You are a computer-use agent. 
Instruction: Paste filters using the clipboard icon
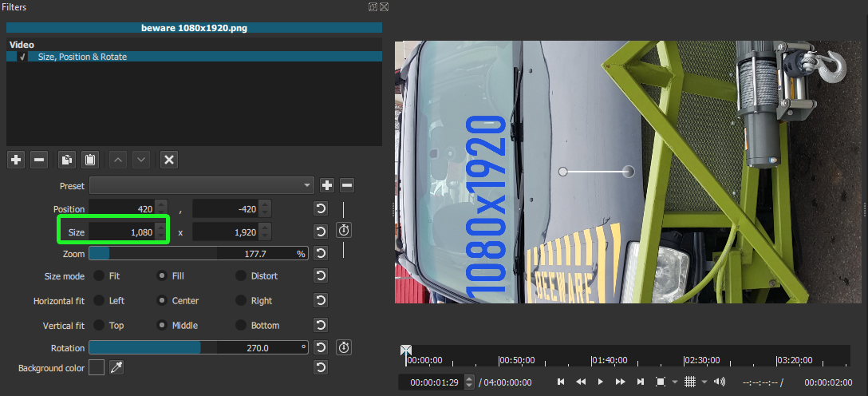pos(90,160)
